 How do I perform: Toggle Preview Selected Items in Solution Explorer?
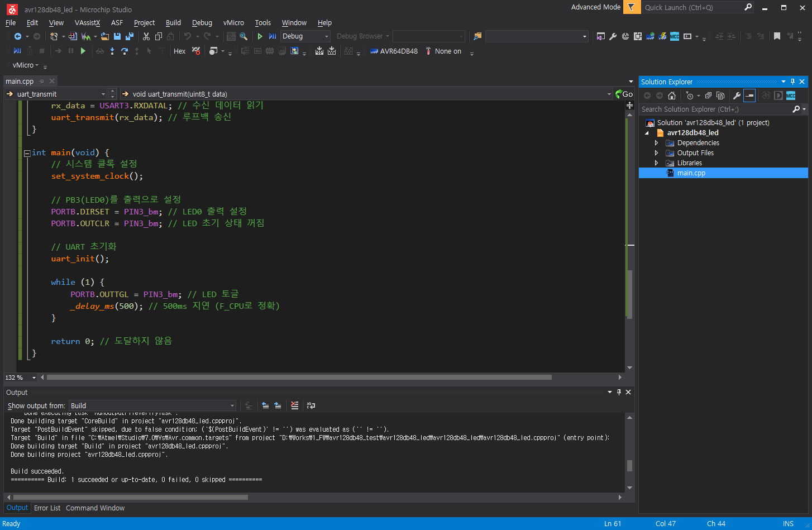point(749,96)
